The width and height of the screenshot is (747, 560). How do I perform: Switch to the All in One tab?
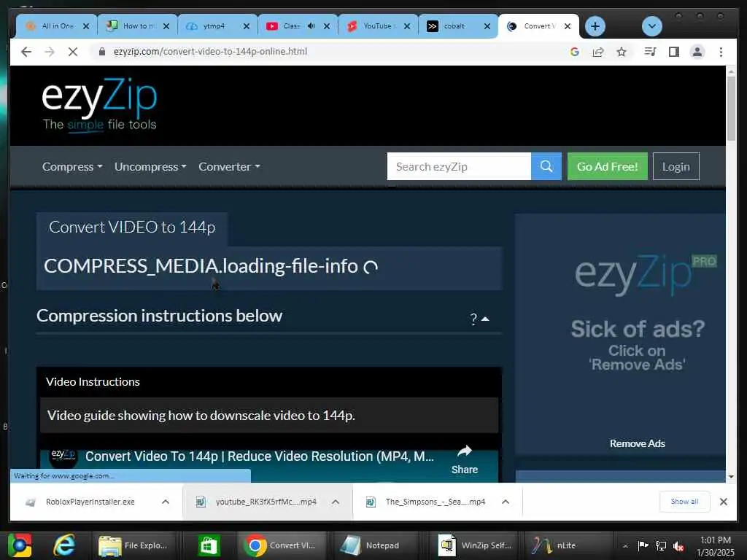click(x=57, y=26)
